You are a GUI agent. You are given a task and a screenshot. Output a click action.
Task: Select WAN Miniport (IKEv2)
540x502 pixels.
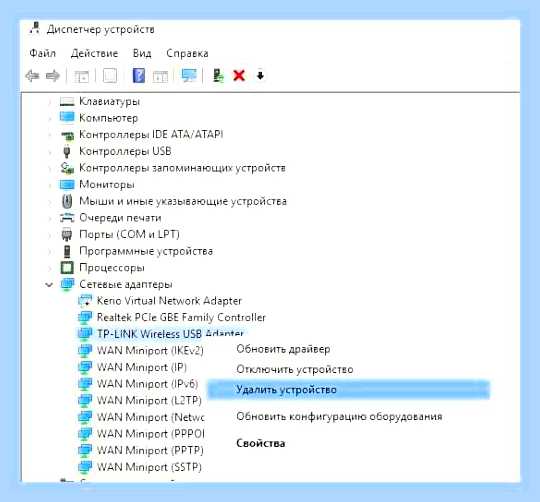point(150,351)
